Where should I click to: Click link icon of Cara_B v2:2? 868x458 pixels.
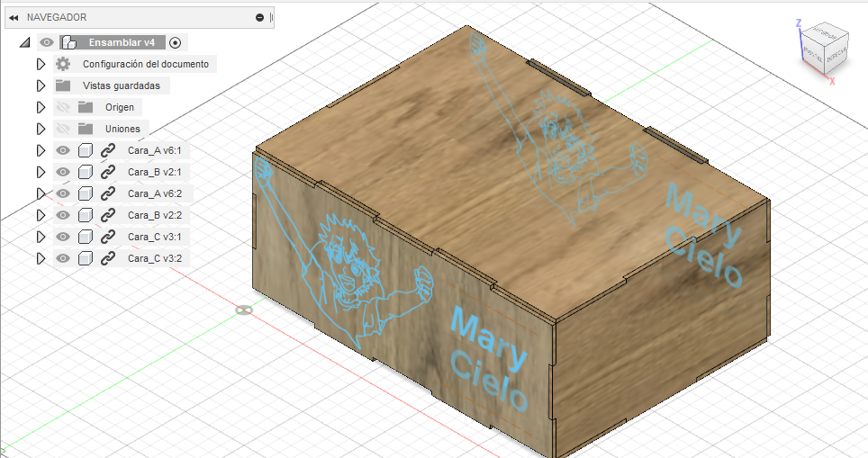(107, 215)
